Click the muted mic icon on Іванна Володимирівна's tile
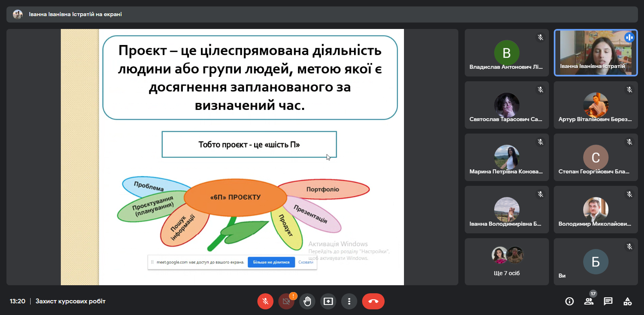 [540, 194]
